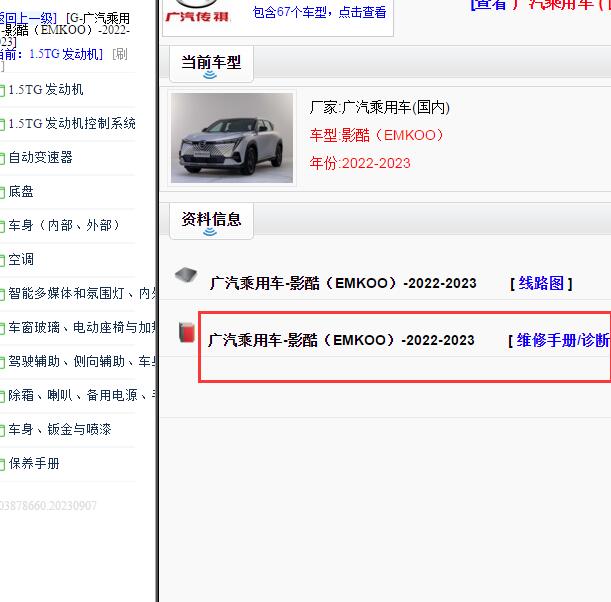Click 厂家:广汽乘用车(国内) text

pyautogui.click(x=380, y=107)
